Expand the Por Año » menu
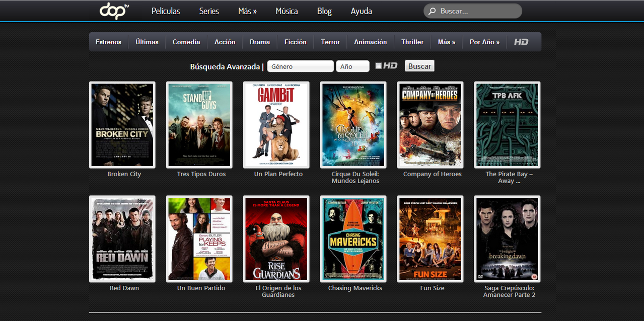This screenshot has width=644, height=321. (x=484, y=42)
